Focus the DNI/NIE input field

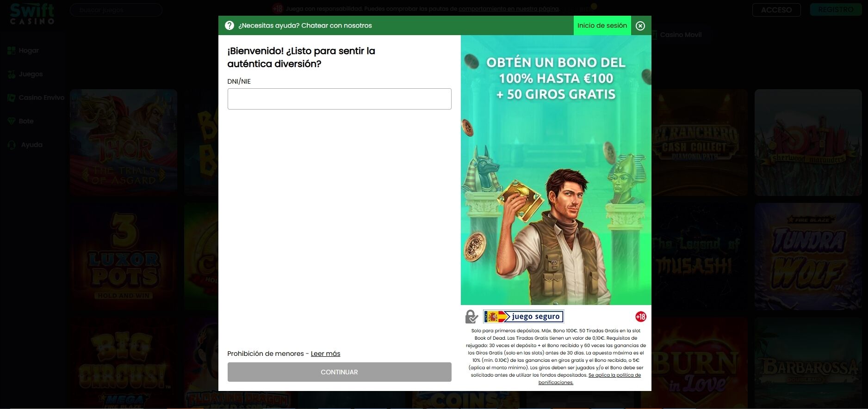pos(339,99)
